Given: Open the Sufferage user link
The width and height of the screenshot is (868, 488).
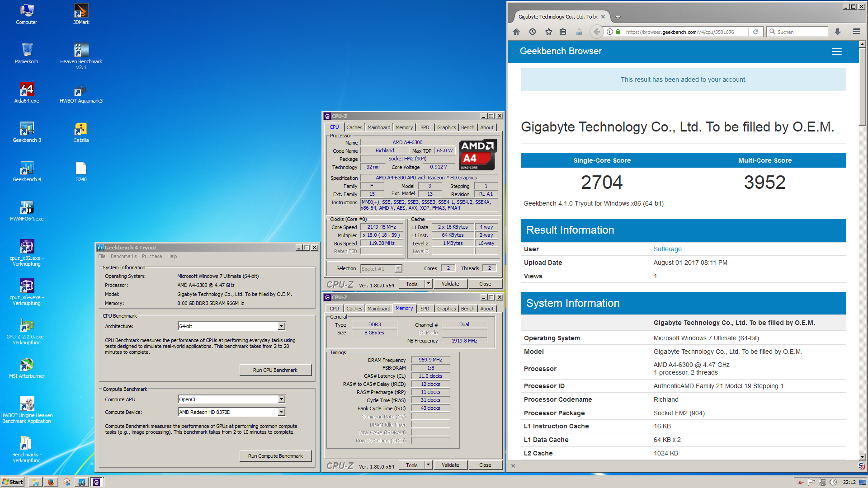Looking at the screenshot, I should [667, 249].
